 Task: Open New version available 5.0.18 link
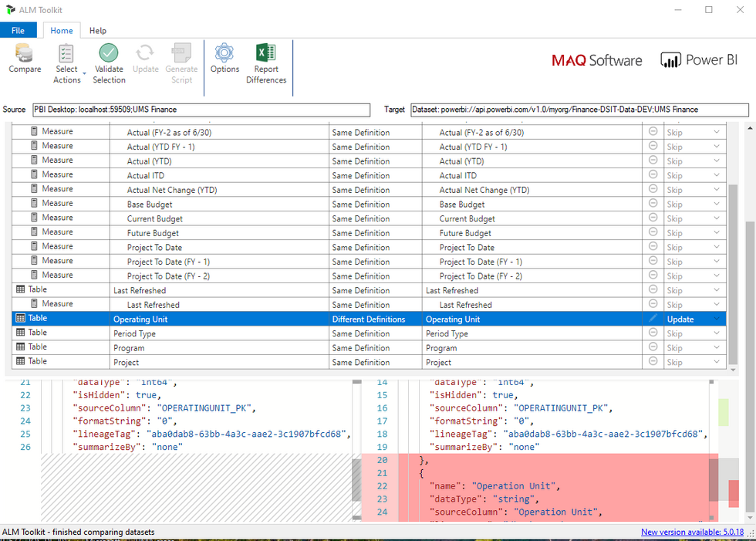[692, 533]
